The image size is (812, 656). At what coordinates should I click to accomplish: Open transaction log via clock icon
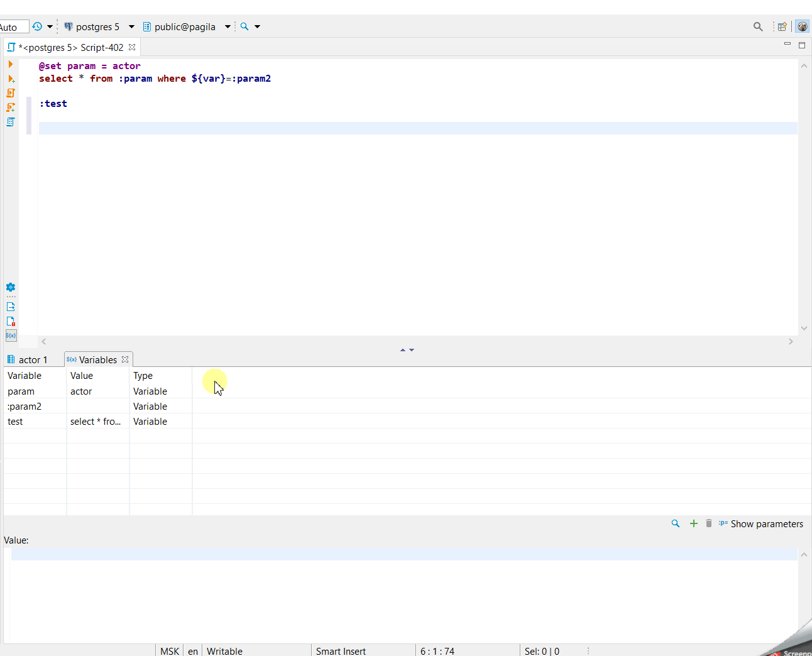[x=36, y=26]
